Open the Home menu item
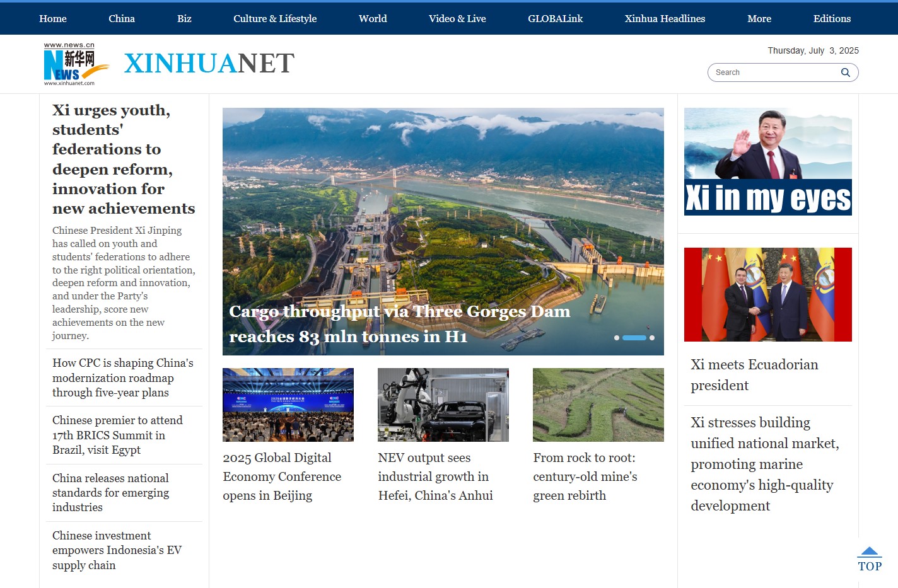898x588 pixels. click(53, 19)
